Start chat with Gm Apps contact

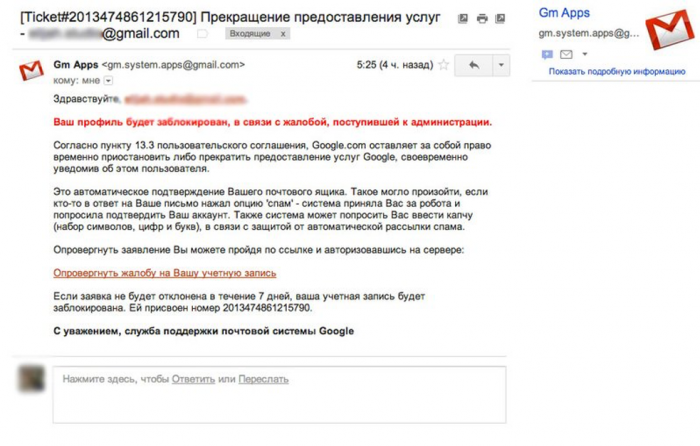pyautogui.click(x=547, y=54)
